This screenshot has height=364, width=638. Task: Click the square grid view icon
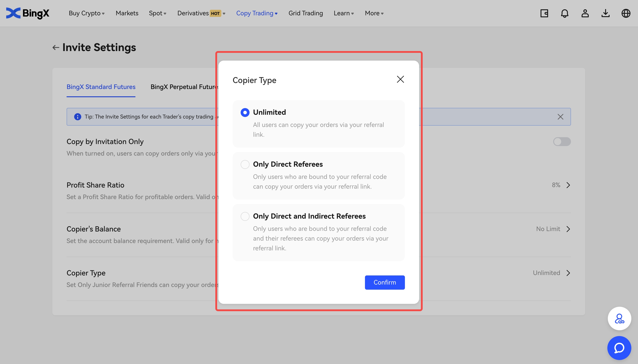[545, 13]
